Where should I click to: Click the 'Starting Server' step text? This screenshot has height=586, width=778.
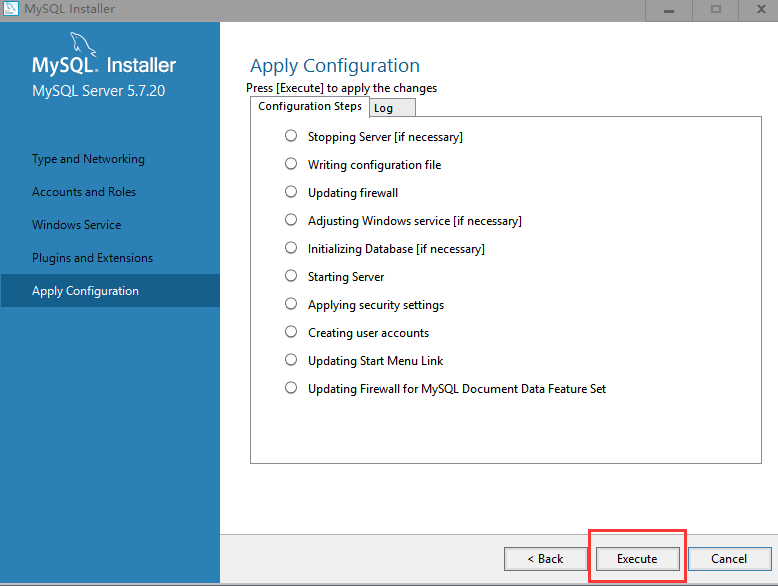(346, 277)
